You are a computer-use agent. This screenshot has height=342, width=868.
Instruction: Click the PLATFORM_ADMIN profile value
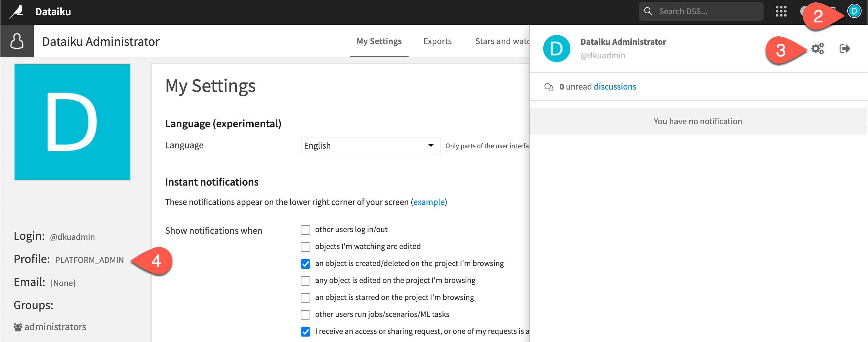[90, 260]
